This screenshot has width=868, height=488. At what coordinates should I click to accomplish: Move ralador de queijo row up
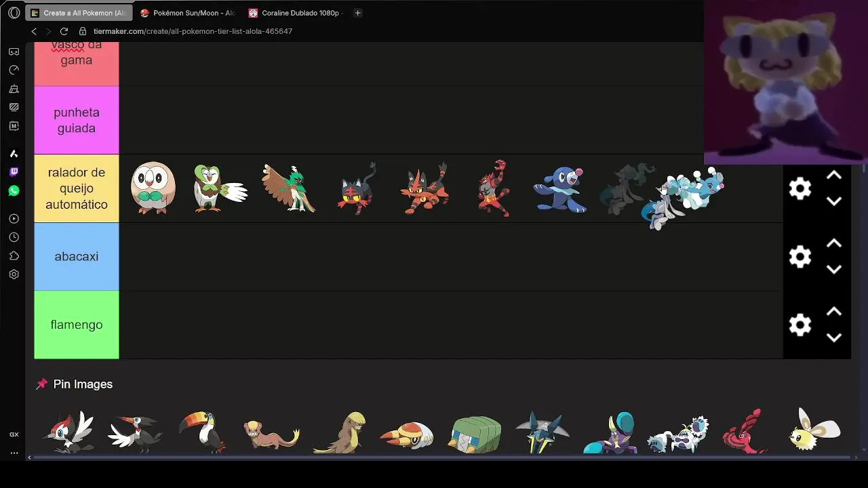834,176
